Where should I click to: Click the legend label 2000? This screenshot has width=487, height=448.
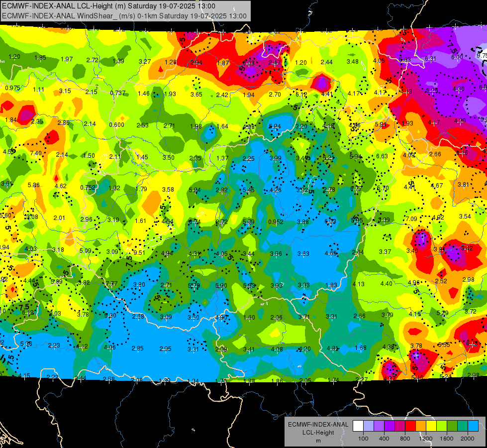[x=468, y=439]
